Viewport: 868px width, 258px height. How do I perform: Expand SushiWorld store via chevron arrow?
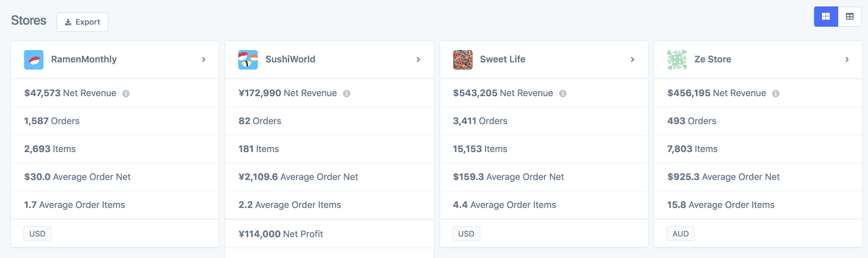coord(418,60)
